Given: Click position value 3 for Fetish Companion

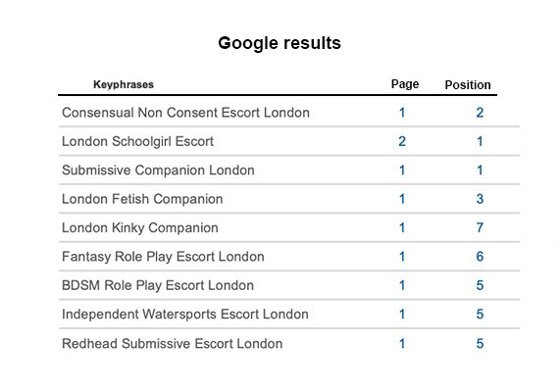Looking at the screenshot, I should tap(480, 199).
